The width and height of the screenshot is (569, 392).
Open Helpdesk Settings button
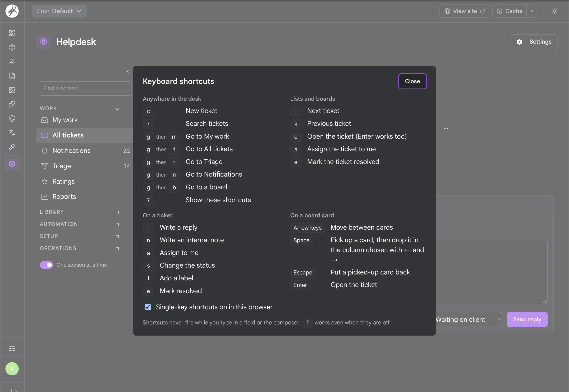(533, 42)
